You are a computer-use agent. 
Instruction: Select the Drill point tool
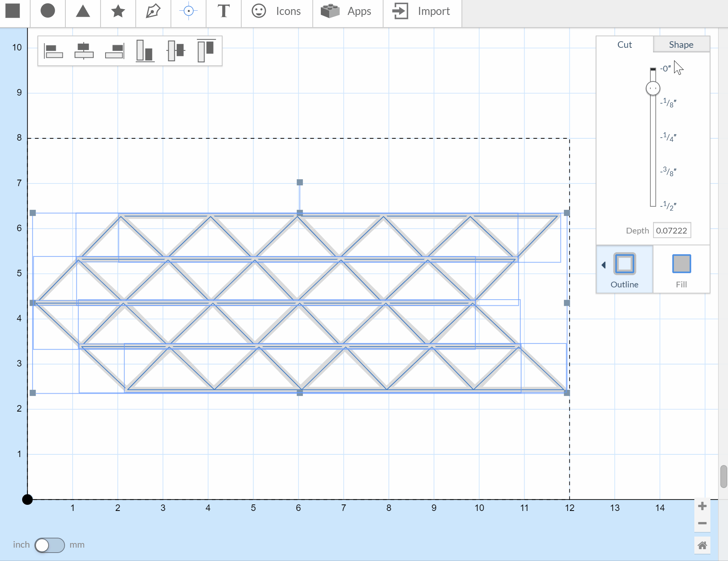pyautogui.click(x=188, y=11)
